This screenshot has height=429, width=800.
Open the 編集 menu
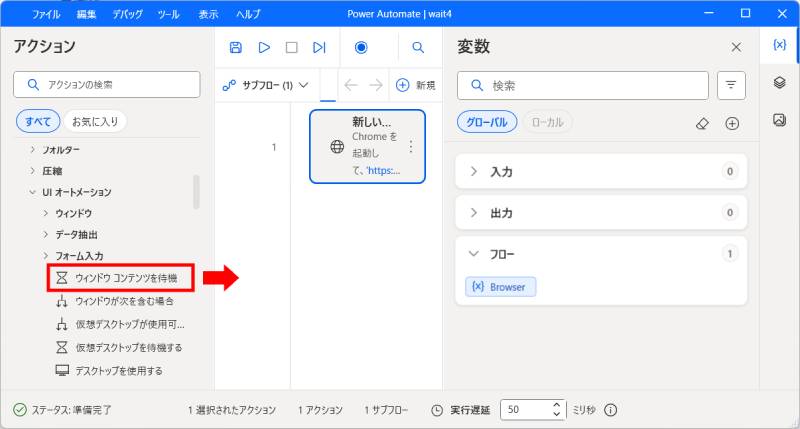86,14
